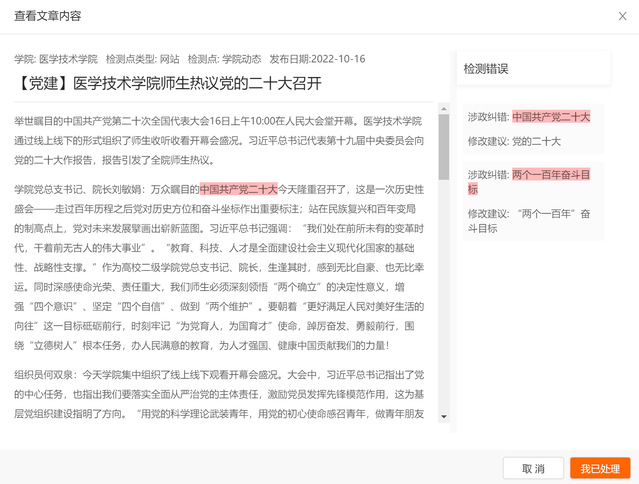Click the 检测错误 panel header
This screenshot has height=484, width=639.
click(486, 69)
